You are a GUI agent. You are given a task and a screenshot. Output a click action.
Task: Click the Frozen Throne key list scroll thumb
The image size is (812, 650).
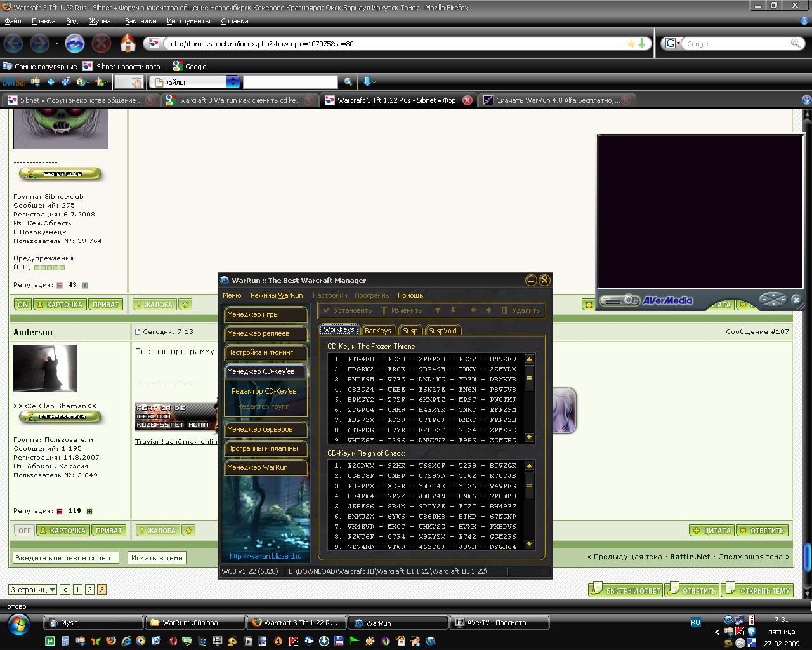point(529,378)
